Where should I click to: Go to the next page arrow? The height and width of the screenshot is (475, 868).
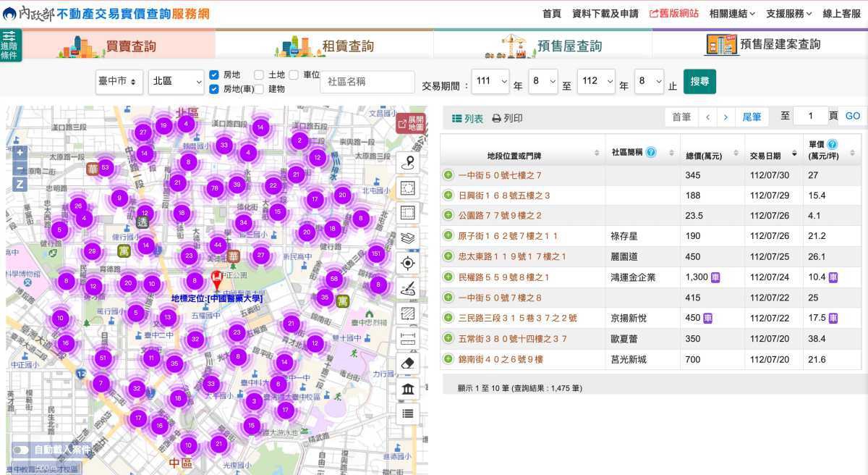[726, 117]
